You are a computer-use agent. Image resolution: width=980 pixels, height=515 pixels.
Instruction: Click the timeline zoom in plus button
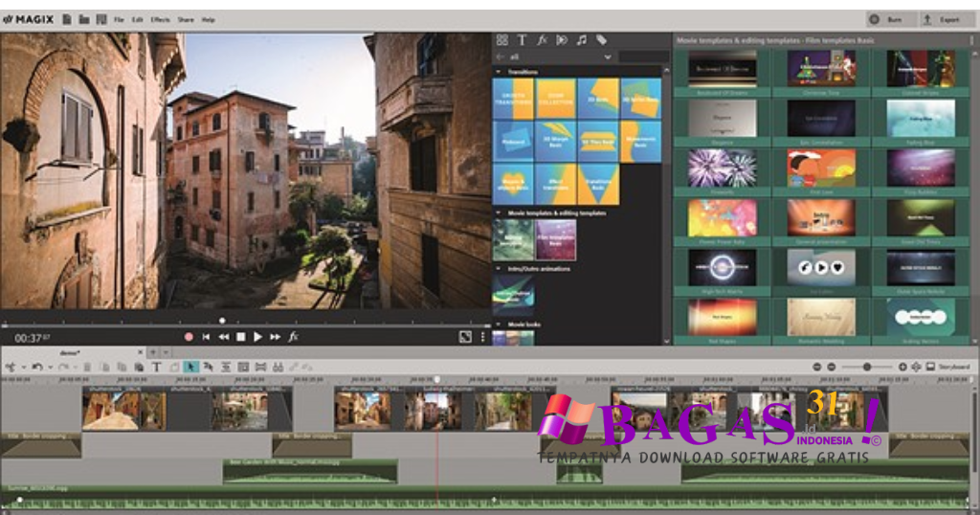[x=902, y=367]
